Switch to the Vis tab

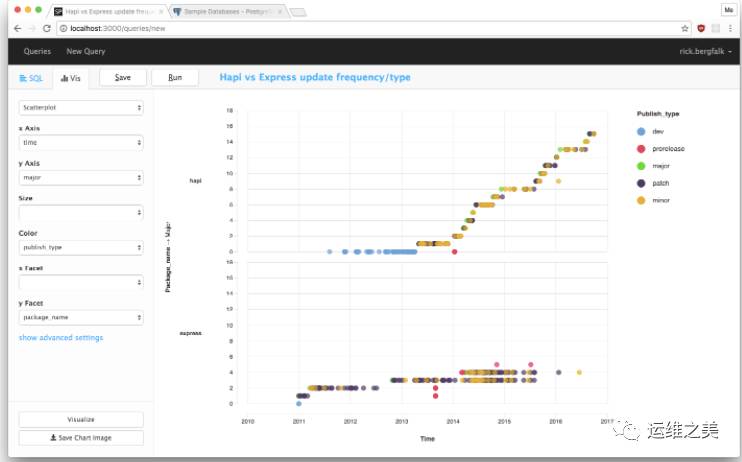point(71,78)
